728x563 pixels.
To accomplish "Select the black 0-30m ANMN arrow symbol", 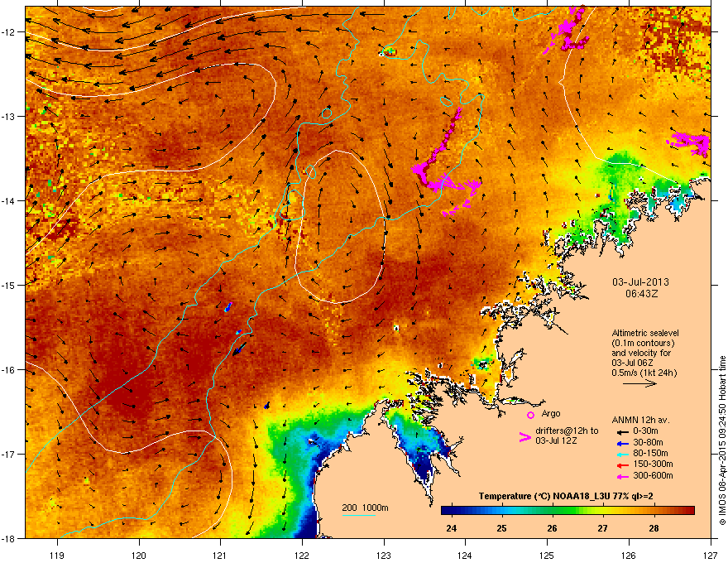I will [x=621, y=431].
